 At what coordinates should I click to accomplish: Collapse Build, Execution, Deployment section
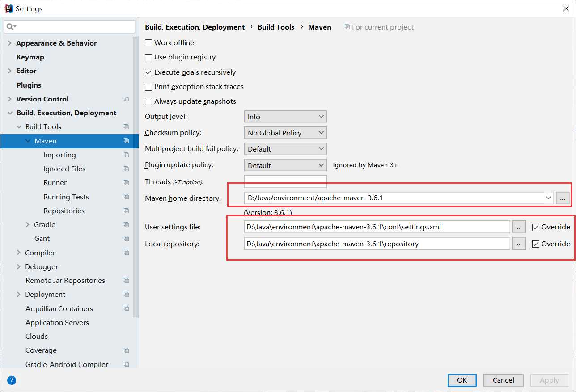[x=10, y=113]
